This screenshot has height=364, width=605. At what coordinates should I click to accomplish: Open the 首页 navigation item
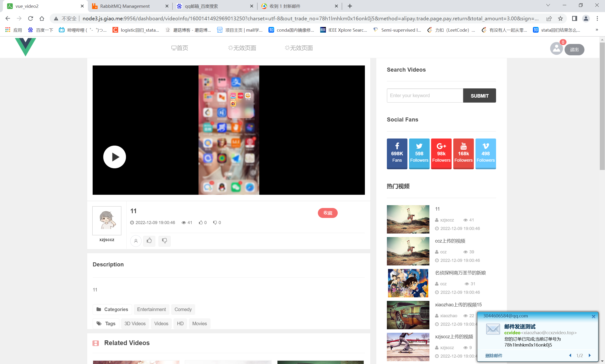coord(180,48)
